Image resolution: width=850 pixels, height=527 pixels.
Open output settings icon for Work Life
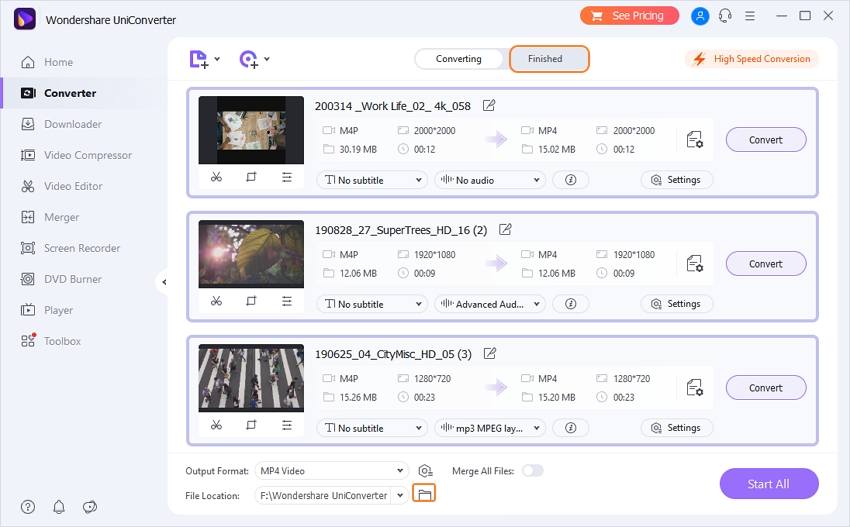tap(694, 140)
